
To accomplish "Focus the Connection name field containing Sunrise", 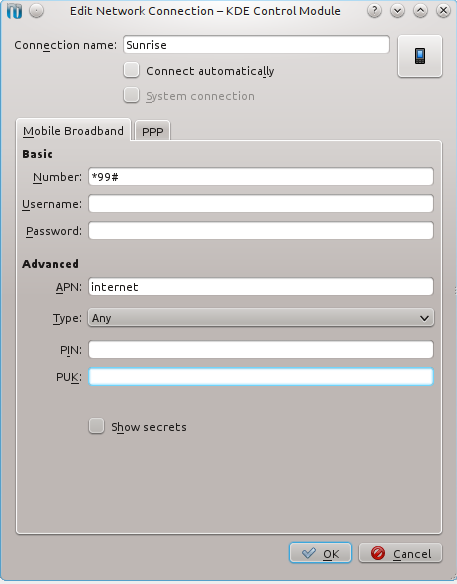I will coord(256,45).
